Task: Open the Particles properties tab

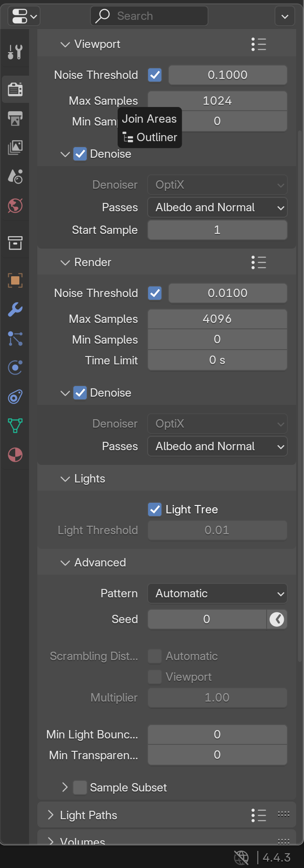Action: [x=15, y=339]
